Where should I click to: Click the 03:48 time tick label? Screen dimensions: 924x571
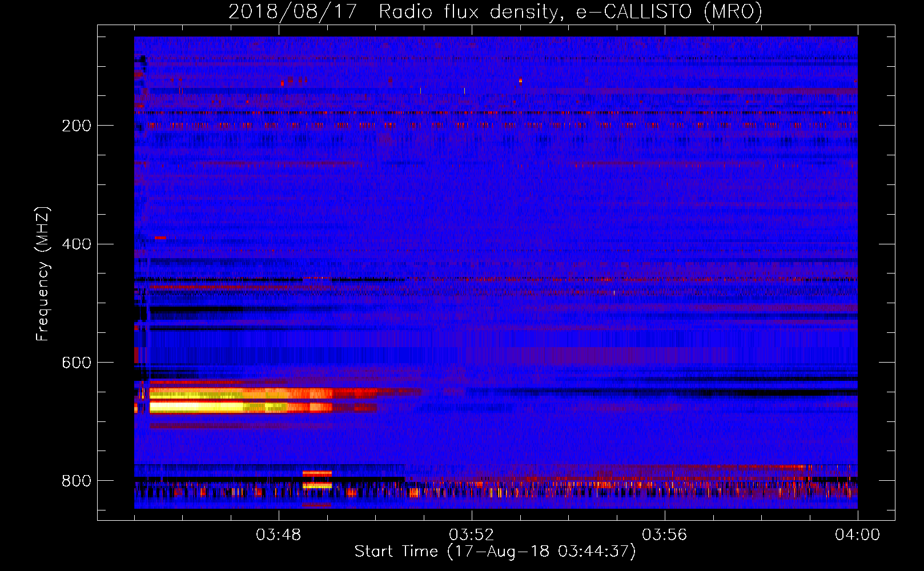pyautogui.click(x=279, y=535)
